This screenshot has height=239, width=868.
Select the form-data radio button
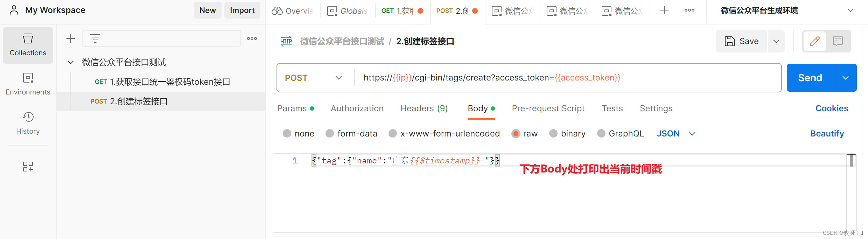[330, 133]
